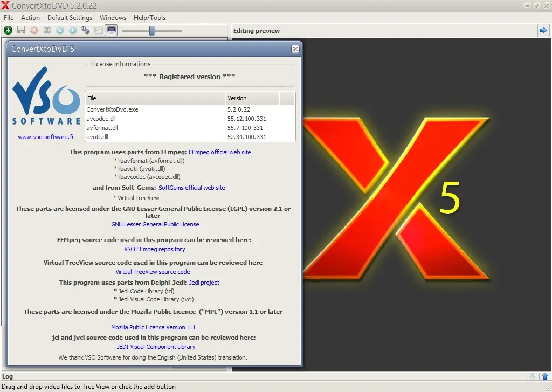Viewport: 552px width, 392px height.
Task: Select the avcodec.dll row
Action: coord(190,119)
